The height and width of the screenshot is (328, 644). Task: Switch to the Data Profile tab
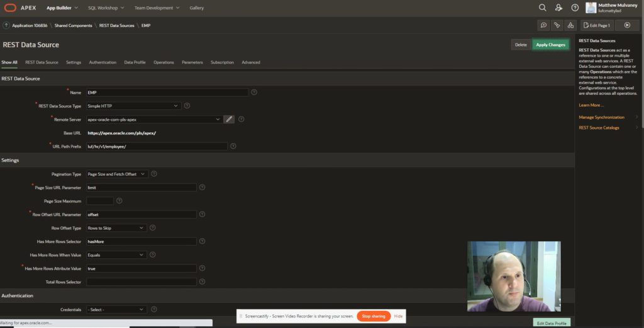135,62
